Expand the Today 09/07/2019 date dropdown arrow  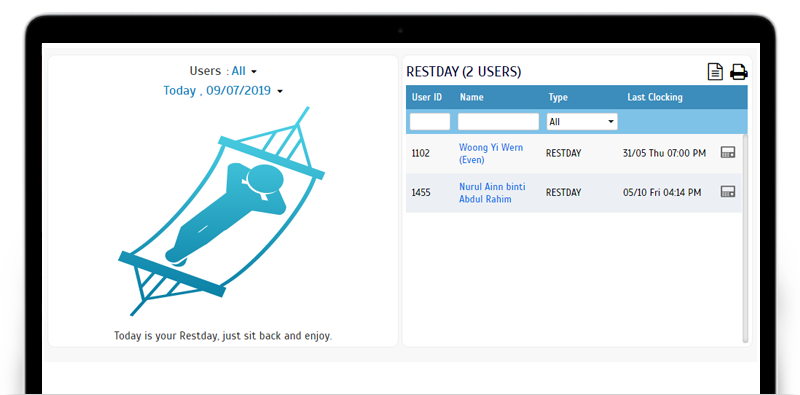click(279, 91)
